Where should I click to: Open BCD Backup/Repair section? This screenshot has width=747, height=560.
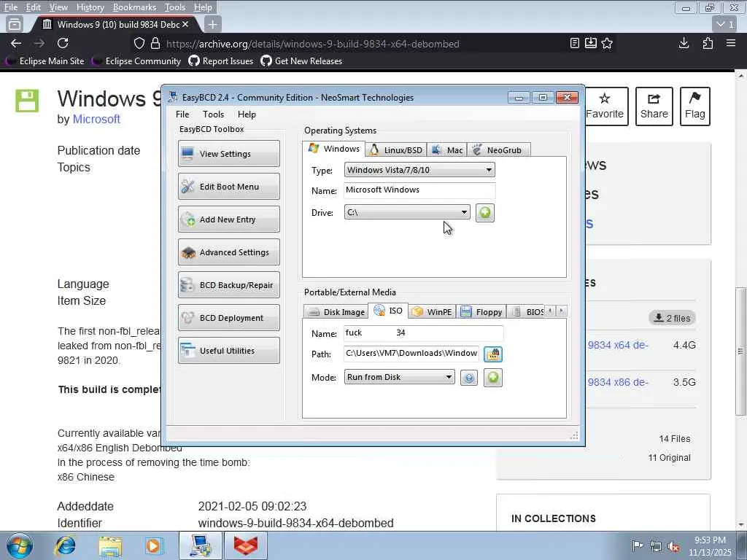point(228,285)
